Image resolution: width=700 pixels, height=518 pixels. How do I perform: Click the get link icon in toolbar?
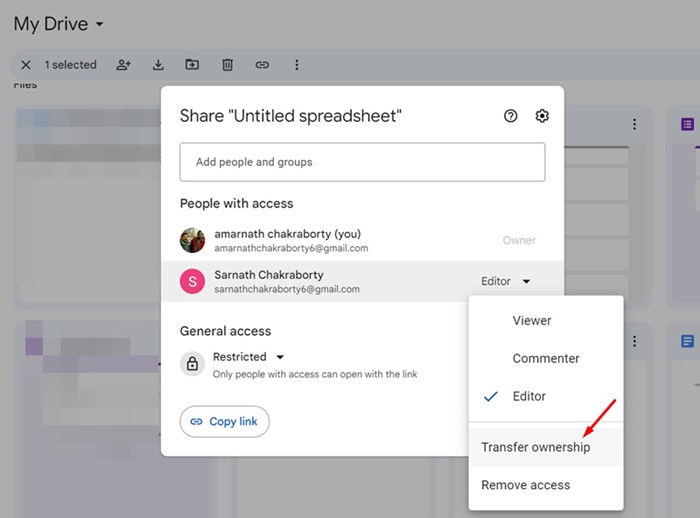[x=262, y=65]
